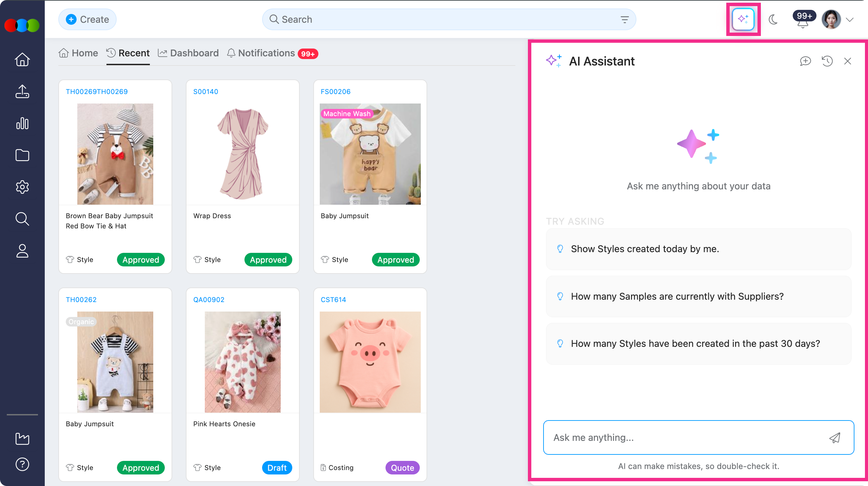The height and width of the screenshot is (486, 868).
Task: Open the settings gear in the sidebar
Action: click(x=22, y=187)
